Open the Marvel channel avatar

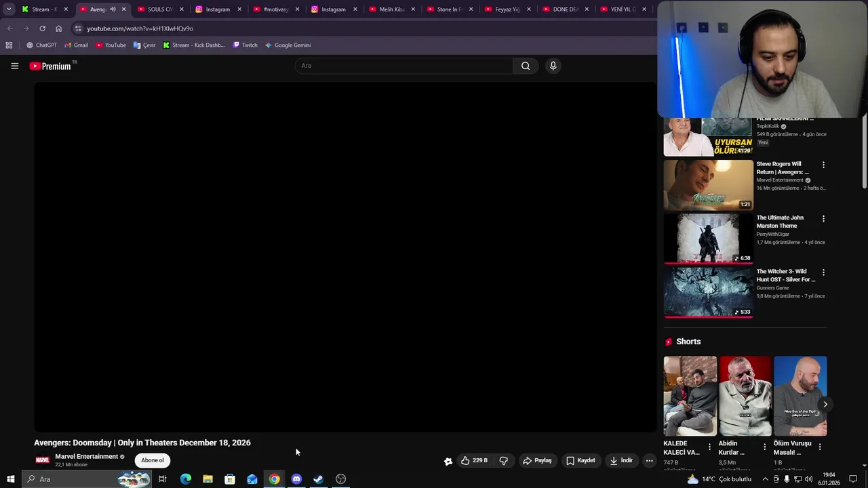click(42, 460)
